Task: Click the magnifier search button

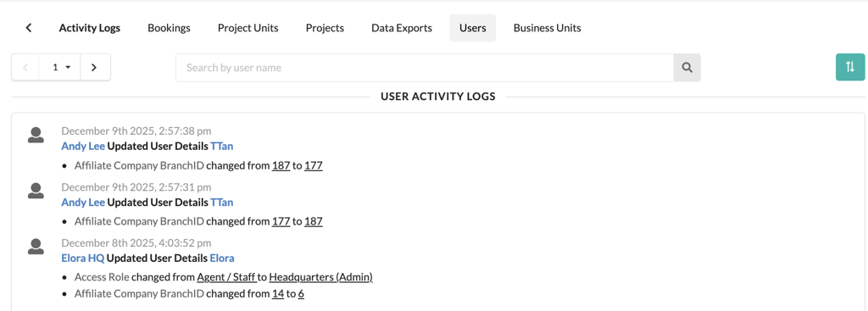Action: click(x=687, y=68)
